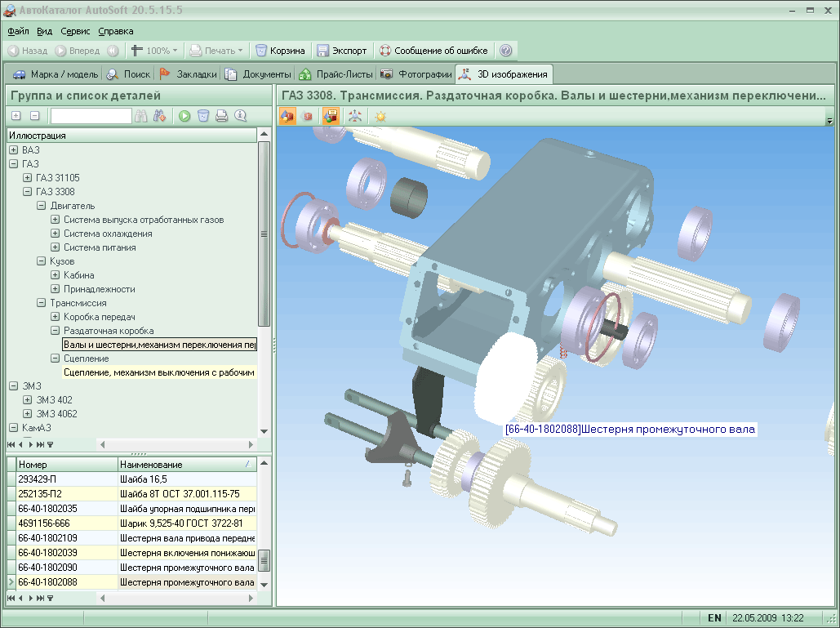Click the search text field in parts panel
This screenshot has height=628, width=840.
90,116
